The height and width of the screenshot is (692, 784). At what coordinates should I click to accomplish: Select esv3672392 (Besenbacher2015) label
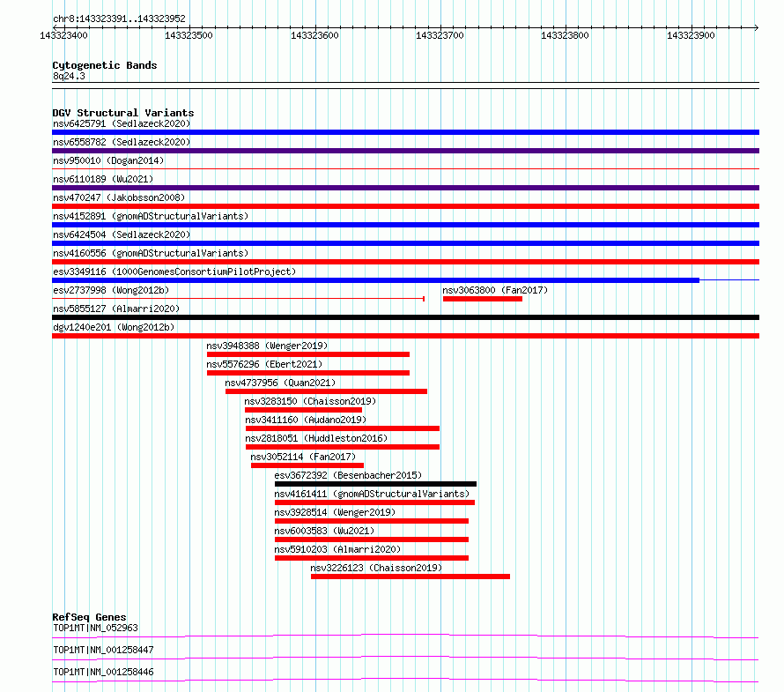click(x=348, y=475)
